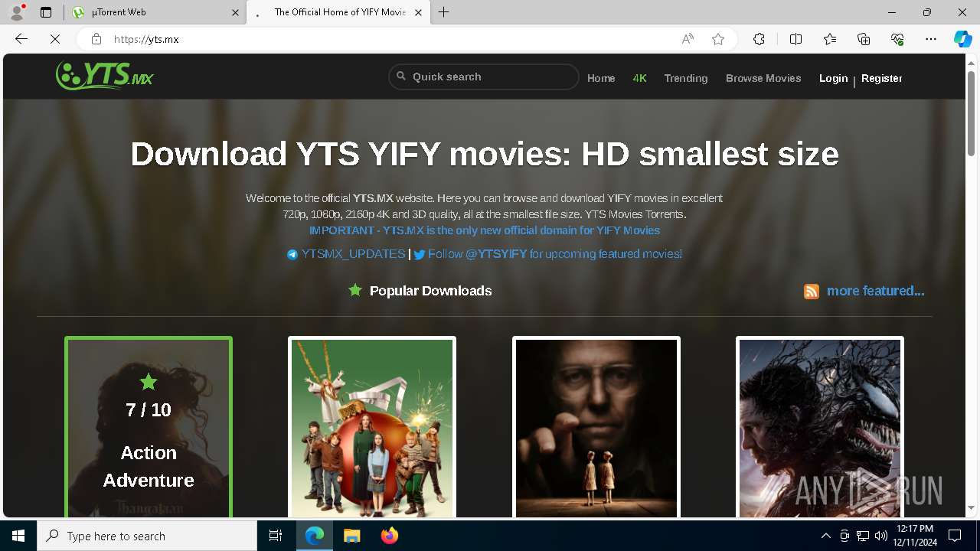Click the more featured link
980x551 pixels.
[875, 291]
